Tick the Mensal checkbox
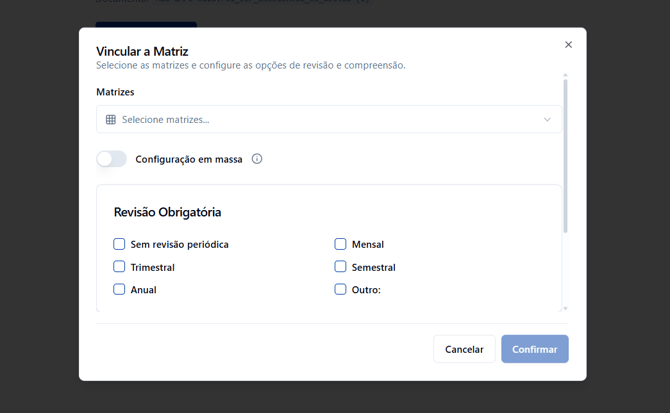Viewport: 670px width, 413px height. pos(340,244)
